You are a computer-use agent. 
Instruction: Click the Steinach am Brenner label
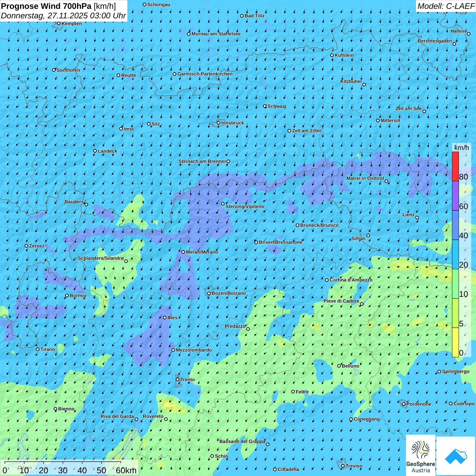point(202,161)
